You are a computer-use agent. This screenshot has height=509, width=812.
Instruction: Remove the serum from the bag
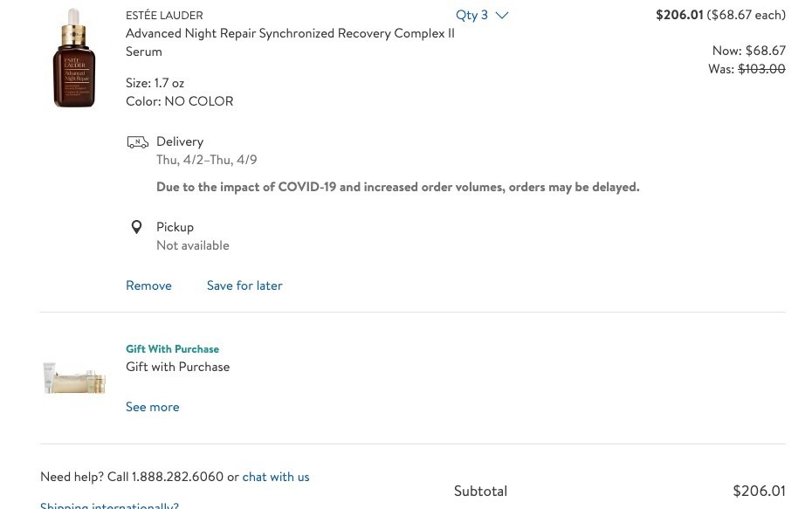coord(148,285)
